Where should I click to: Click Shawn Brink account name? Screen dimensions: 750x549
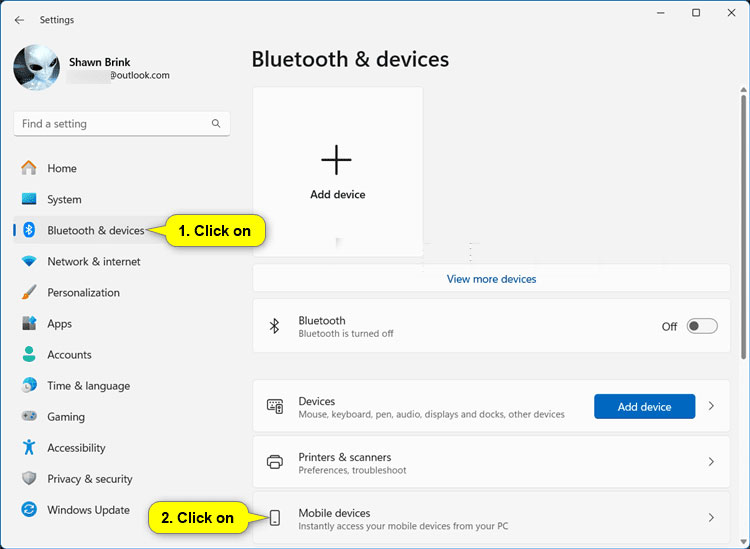click(x=99, y=62)
